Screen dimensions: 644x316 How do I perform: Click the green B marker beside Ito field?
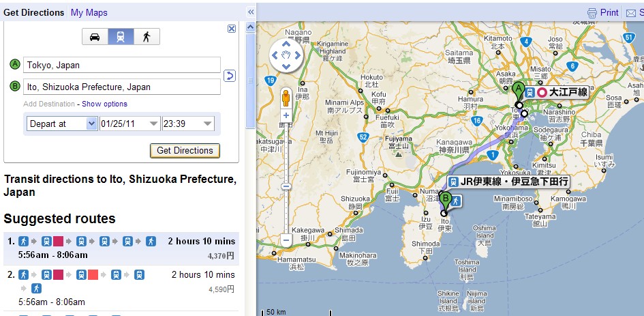click(15, 87)
